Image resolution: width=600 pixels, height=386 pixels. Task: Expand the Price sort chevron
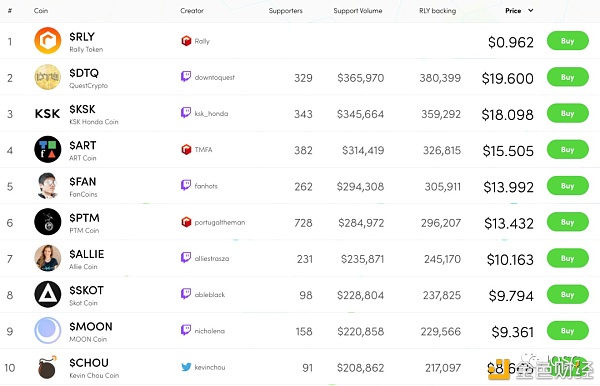tap(530, 11)
